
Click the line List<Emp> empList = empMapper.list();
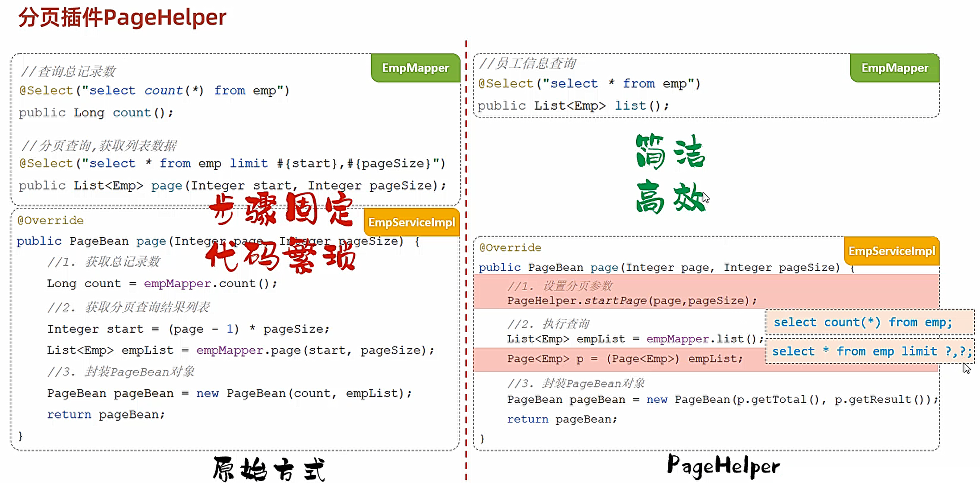[x=635, y=339]
